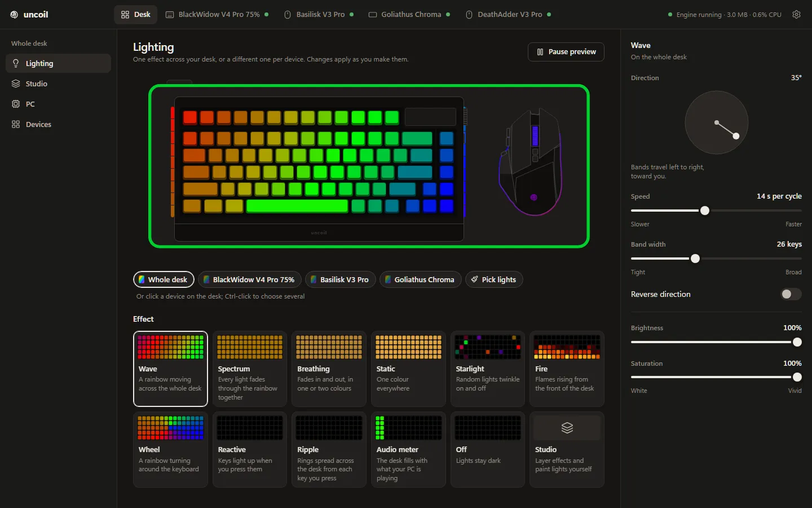
Task: Click the Brightness slider handle
Action: pos(797,342)
